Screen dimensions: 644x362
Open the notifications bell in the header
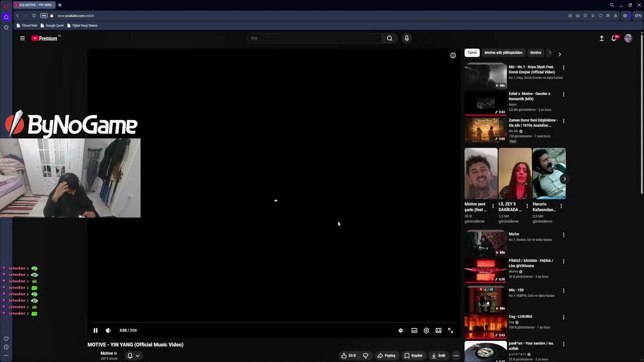(614, 38)
